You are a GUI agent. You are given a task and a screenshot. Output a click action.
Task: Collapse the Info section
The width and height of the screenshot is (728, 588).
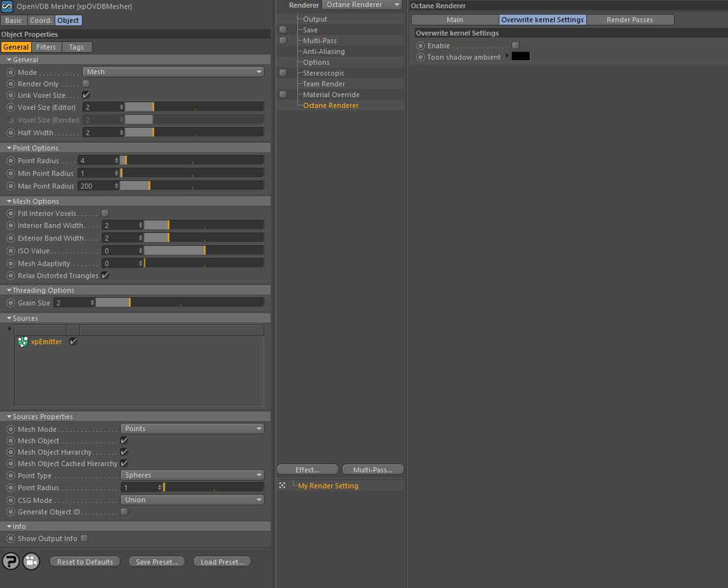9,526
